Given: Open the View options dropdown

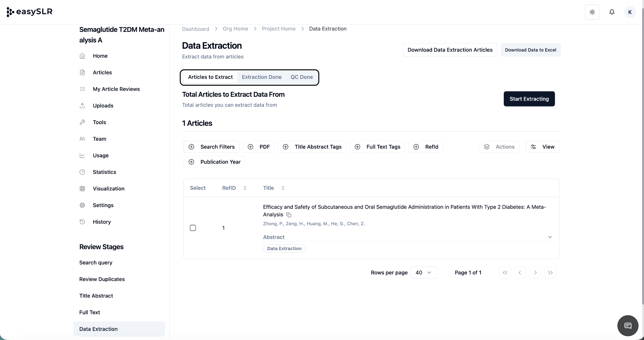Looking at the screenshot, I should pyautogui.click(x=542, y=147).
